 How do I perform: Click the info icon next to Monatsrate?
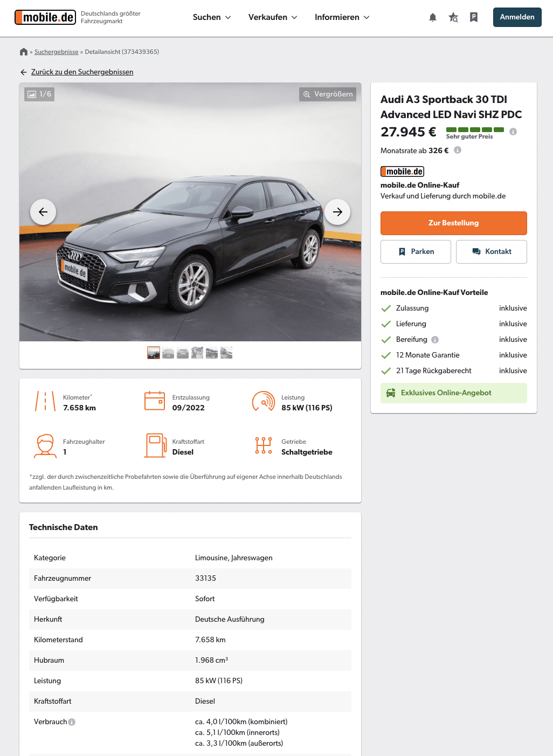(x=458, y=150)
